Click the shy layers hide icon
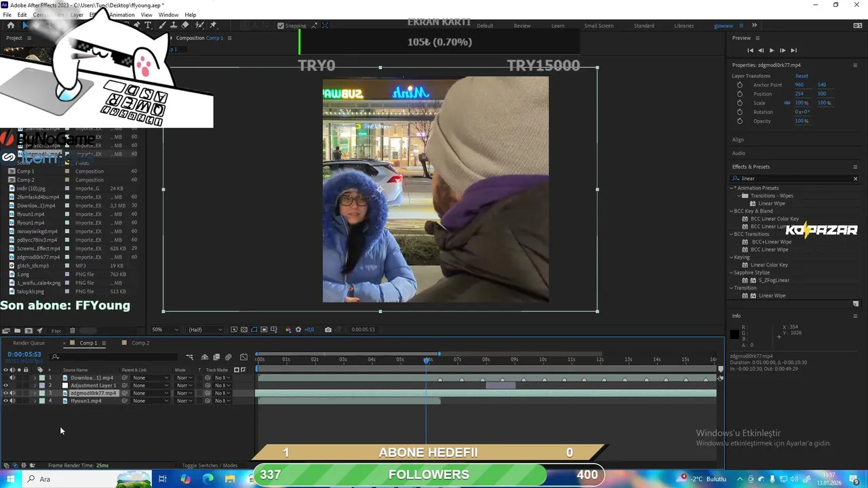Image resolution: width=868 pixels, height=488 pixels. (x=205, y=357)
